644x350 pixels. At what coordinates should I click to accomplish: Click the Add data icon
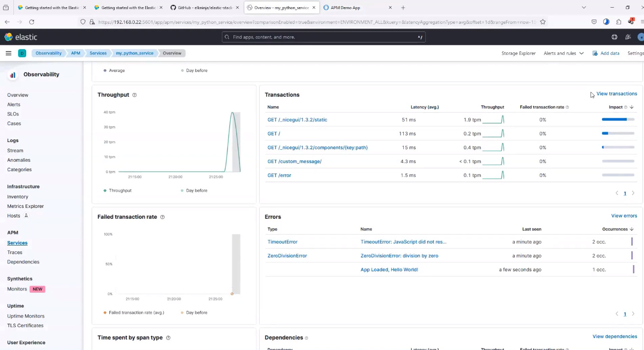click(595, 53)
